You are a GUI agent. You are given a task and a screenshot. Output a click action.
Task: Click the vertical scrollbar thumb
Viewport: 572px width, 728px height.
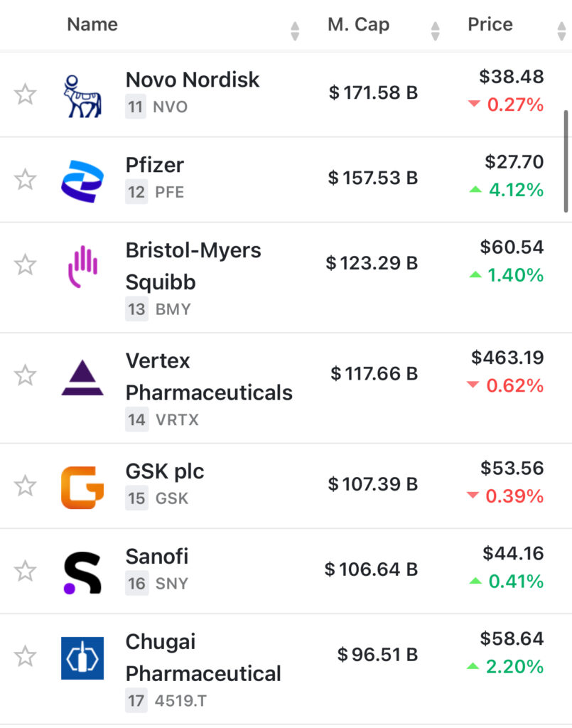pos(566,161)
